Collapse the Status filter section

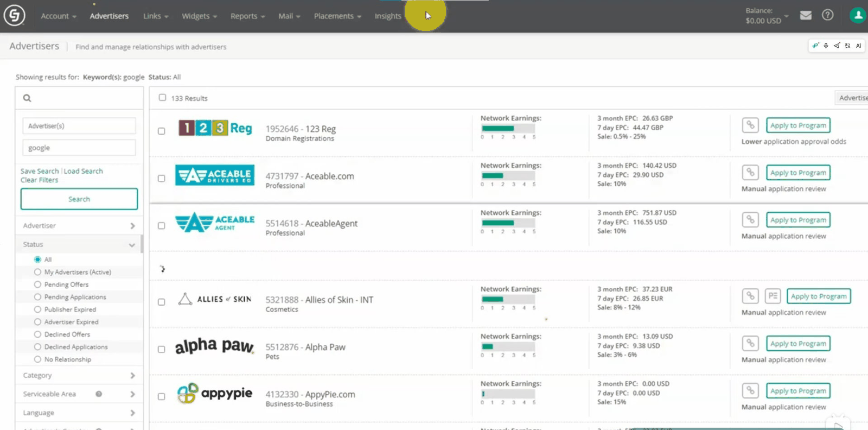79,245
